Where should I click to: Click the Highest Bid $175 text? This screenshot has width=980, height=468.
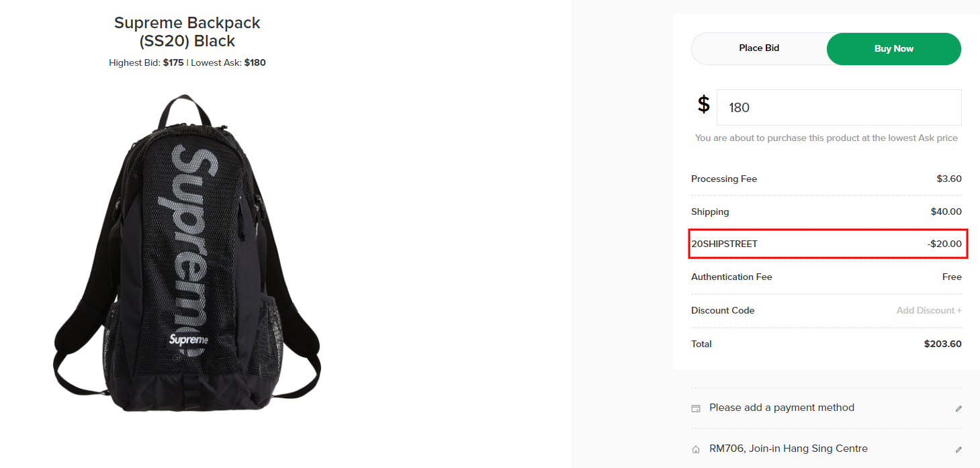click(x=146, y=63)
